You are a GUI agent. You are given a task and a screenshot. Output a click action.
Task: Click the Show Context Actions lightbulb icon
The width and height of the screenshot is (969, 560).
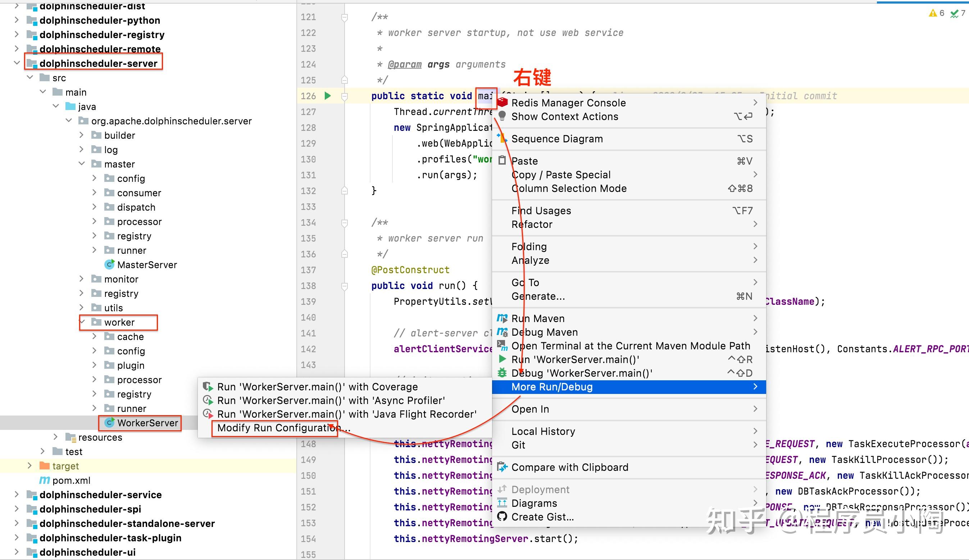[502, 116]
